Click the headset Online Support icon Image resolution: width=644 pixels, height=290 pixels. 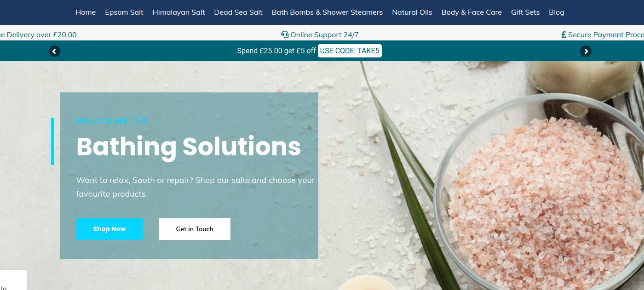click(285, 34)
